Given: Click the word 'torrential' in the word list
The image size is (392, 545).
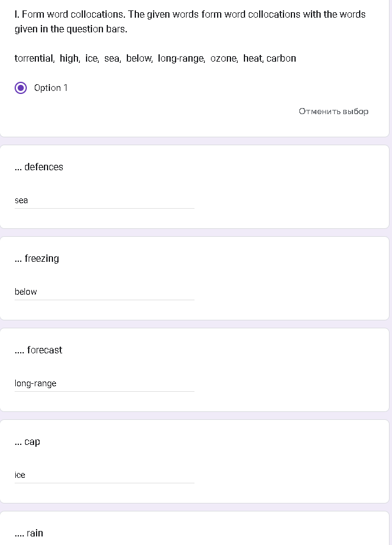Looking at the screenshot, I should click(34, 59).
